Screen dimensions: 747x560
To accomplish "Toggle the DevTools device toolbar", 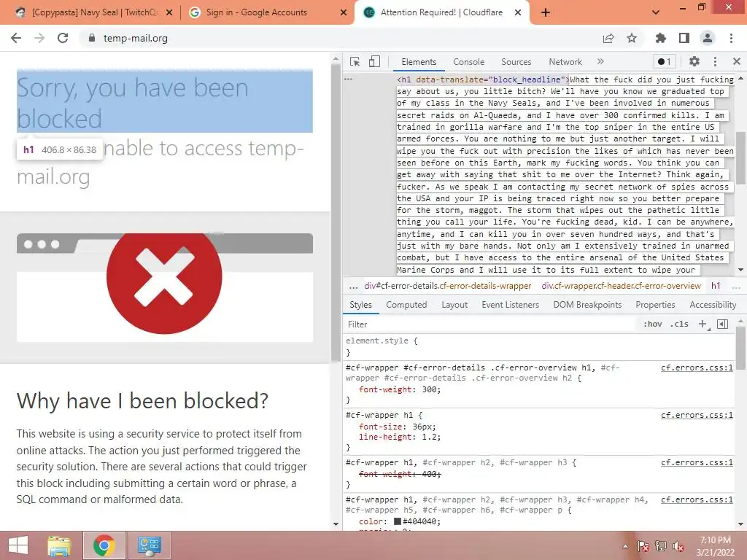I will click(374, 61).
